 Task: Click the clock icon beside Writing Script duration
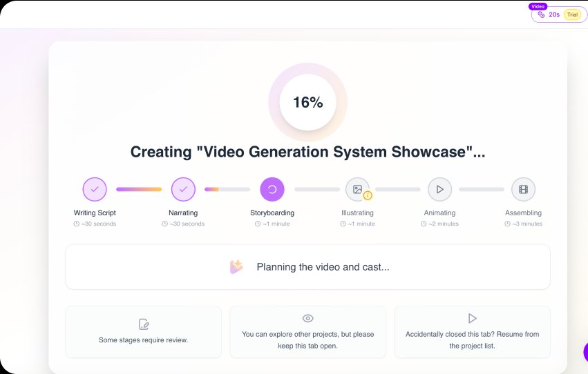[77, 224]
